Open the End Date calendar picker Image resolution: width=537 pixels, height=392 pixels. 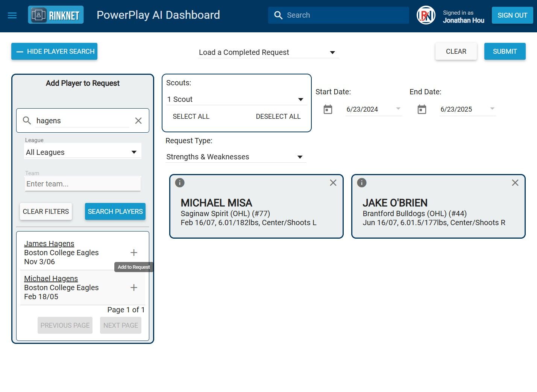pyautogui.click(x=422, y=109)
